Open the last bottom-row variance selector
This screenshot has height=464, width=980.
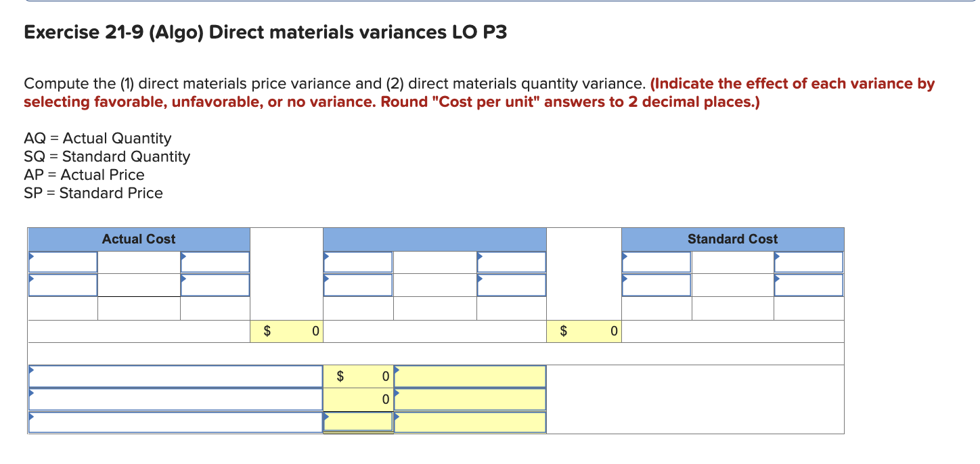click(x=175, y=422)
